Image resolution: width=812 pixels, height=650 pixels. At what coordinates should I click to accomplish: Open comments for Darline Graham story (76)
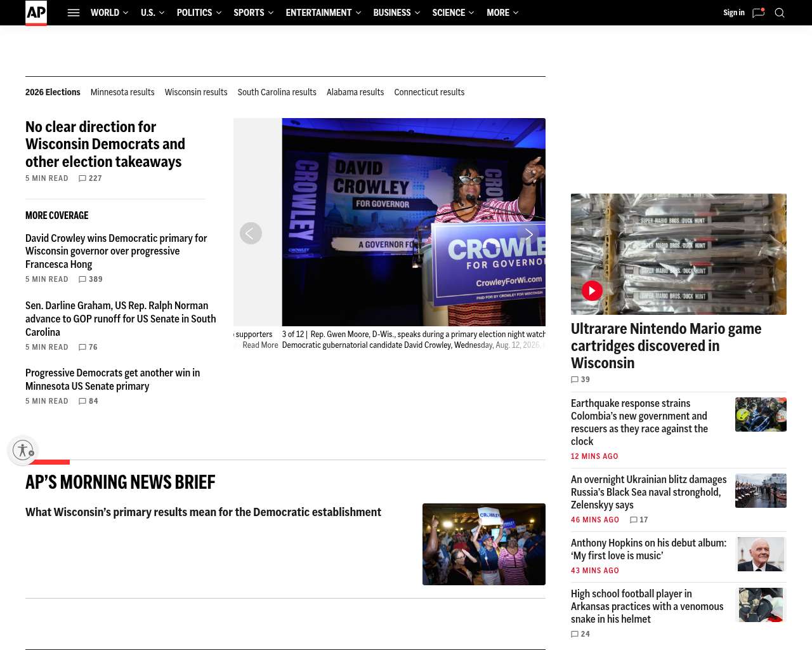point(88,347)
